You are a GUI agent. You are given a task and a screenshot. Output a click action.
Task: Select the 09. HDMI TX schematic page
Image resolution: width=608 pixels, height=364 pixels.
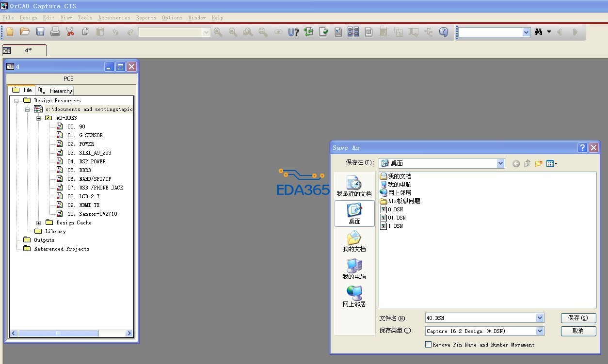point(83,205)
